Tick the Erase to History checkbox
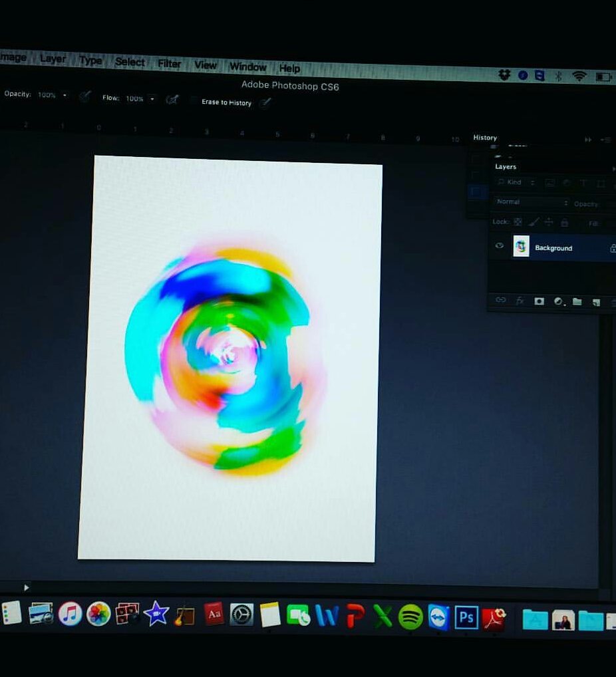Image resolution: width=616 pixels, height=677 pixels. tap(194, 101)
